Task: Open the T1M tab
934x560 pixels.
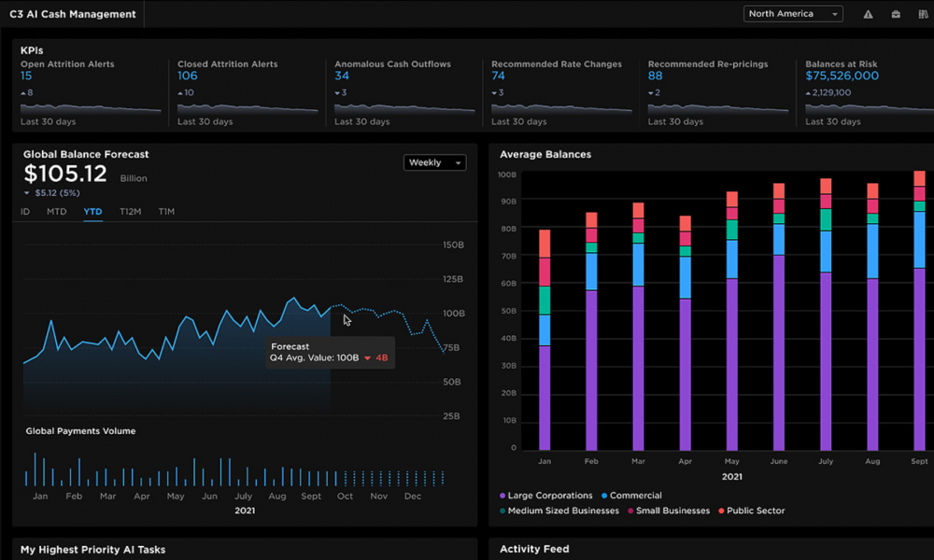Action: 166,211
